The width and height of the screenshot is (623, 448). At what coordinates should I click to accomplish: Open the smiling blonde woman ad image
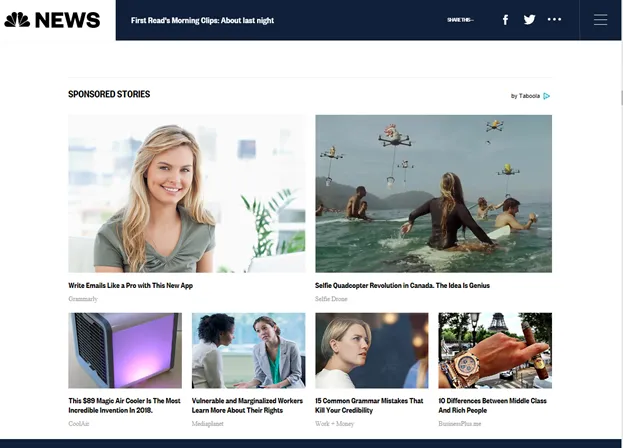187,193
